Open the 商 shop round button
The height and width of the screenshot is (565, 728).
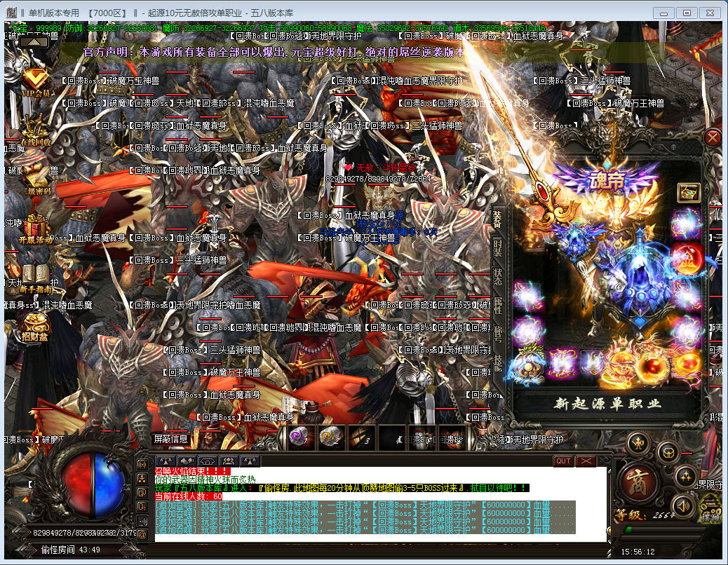tap(639, 483)
